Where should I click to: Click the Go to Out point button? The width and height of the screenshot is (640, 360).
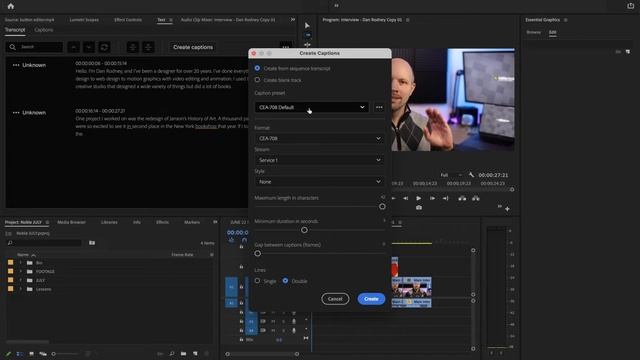click(x=445, y=198)
